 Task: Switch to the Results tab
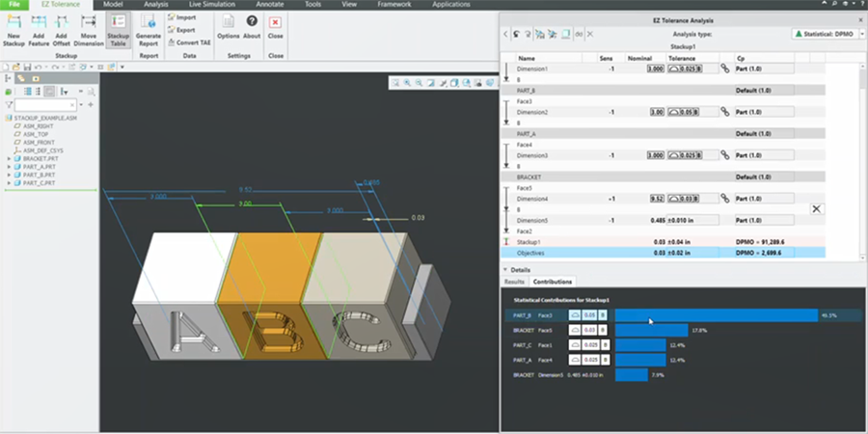tap(515, 282)
